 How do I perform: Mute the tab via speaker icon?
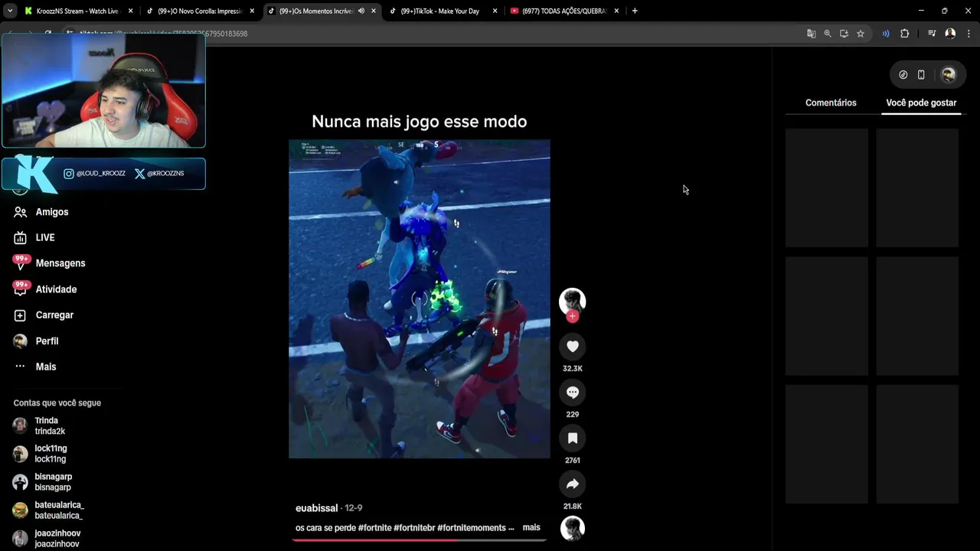[361, 11]
